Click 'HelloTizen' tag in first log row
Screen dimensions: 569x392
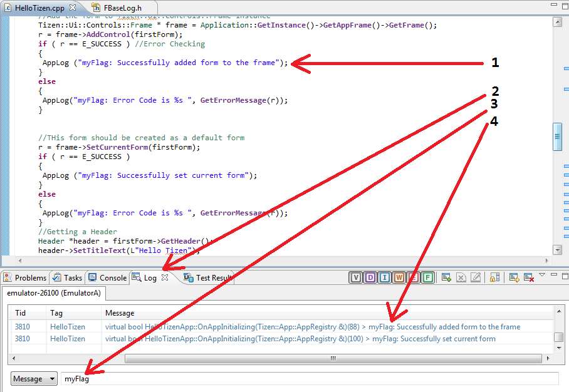coord(68,327)
